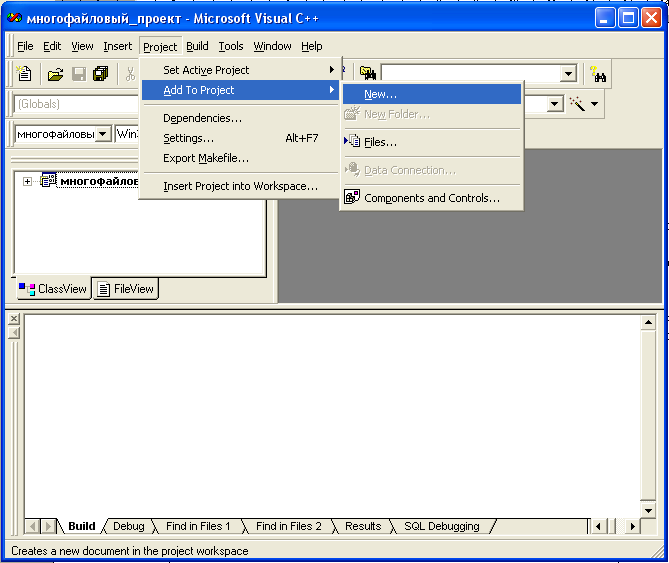This screenshot has width=669, height=563.
Task: Select the SQL Debugging tab
Action: [442, 526]
